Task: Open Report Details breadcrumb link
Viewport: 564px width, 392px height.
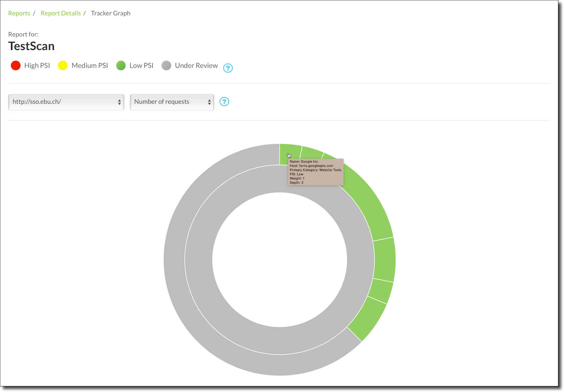Action: coord(61,13)
